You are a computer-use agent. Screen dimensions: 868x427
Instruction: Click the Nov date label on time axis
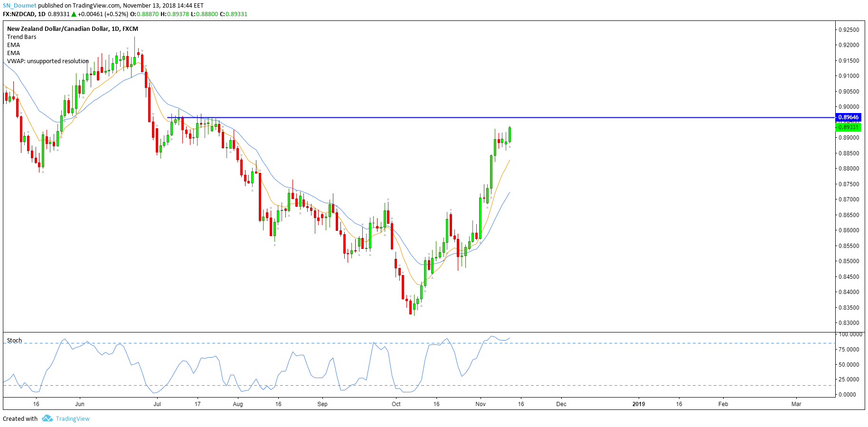[481, 404]
